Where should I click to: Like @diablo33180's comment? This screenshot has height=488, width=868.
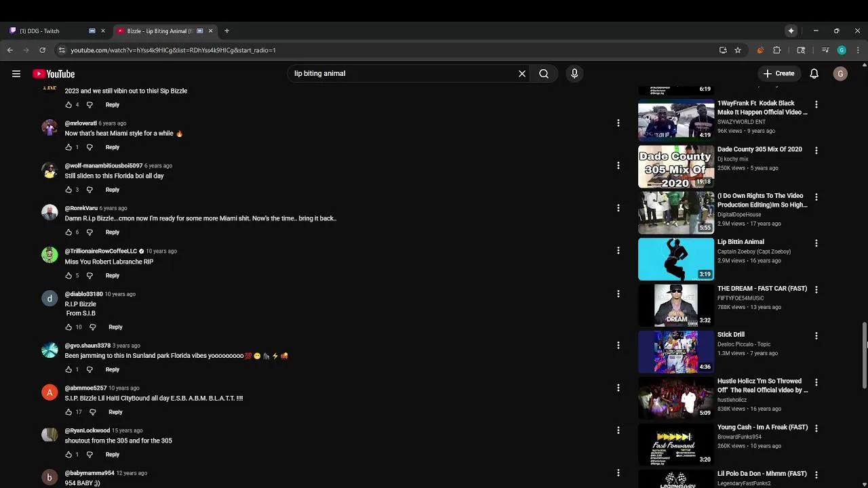[68, 327]
